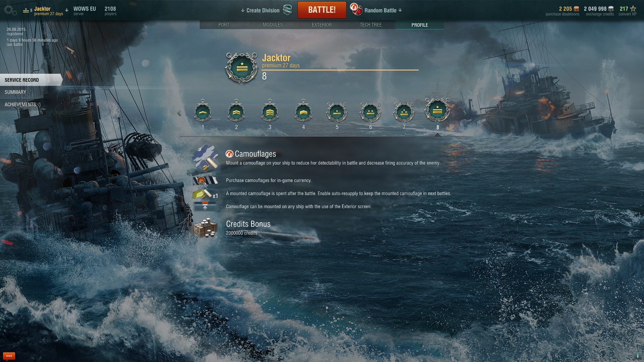
Task: Click the Create Division emblem icon
Action: (x=287, y=10)
